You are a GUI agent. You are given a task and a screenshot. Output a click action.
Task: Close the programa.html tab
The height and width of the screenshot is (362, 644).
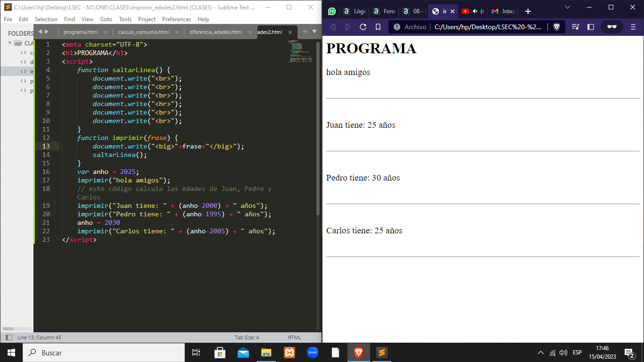click(x=106, y=32)
